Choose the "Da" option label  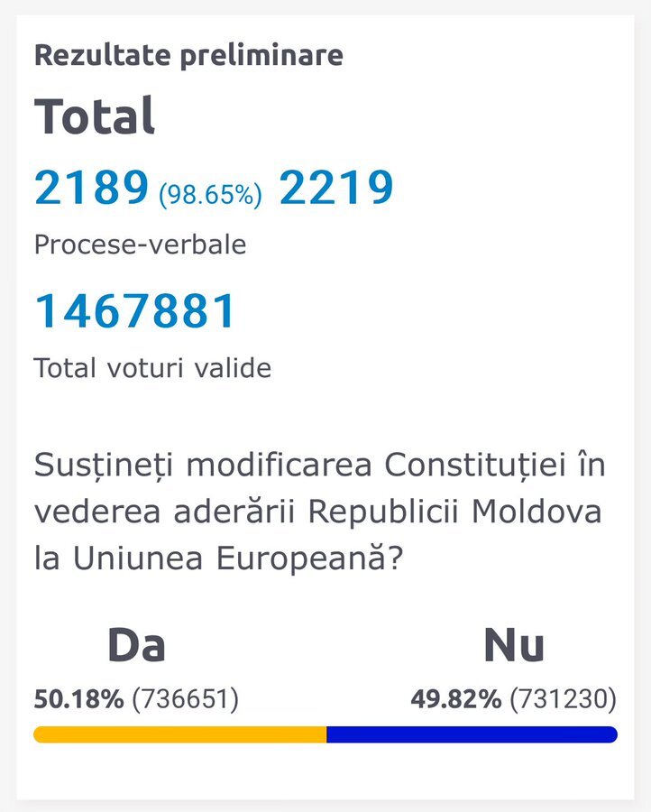coord(136,645)
